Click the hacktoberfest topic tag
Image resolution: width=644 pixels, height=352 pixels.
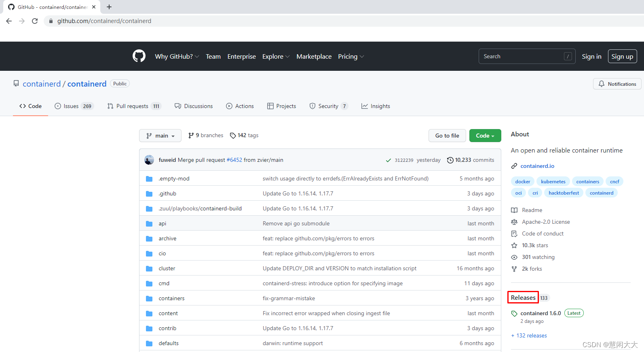[x=564, y=193]
